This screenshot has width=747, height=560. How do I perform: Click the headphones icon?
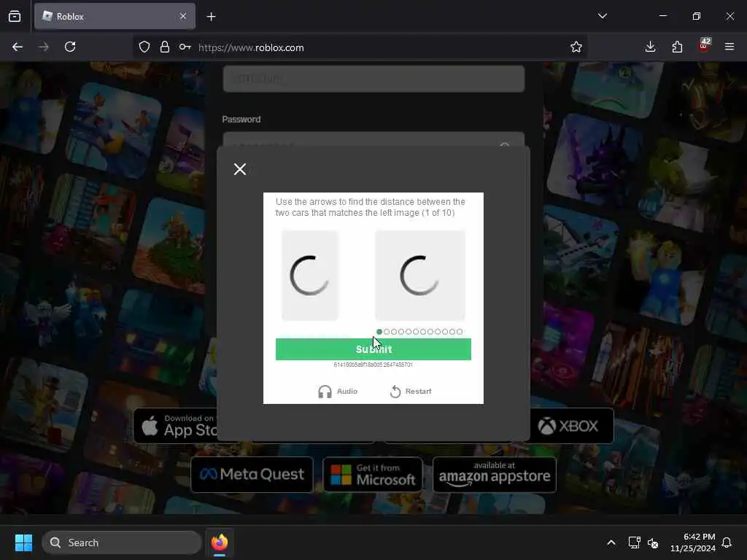tap(325, 392)
